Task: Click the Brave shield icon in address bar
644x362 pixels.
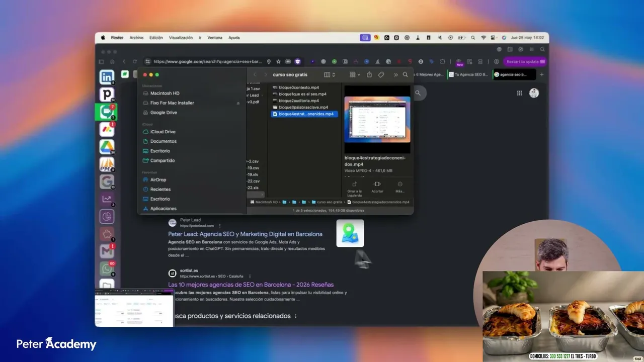Action: tap(298, 61)
